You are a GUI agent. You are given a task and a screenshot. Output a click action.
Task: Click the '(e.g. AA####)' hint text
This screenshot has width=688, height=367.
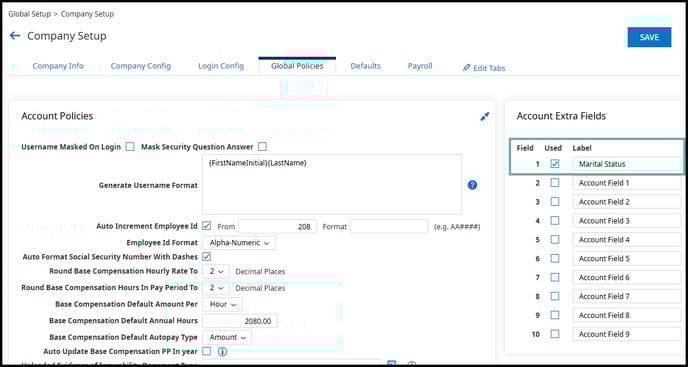(457, 227)
